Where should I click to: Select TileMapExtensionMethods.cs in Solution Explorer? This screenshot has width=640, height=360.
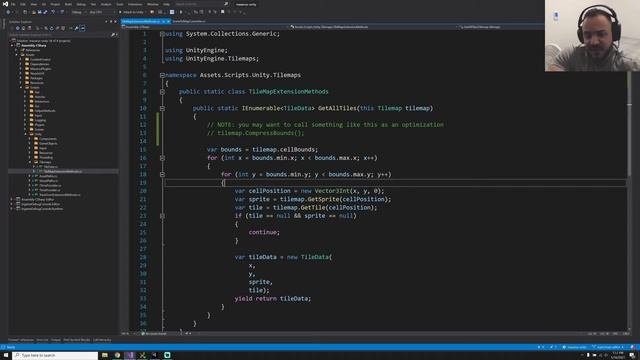[63, 171]
